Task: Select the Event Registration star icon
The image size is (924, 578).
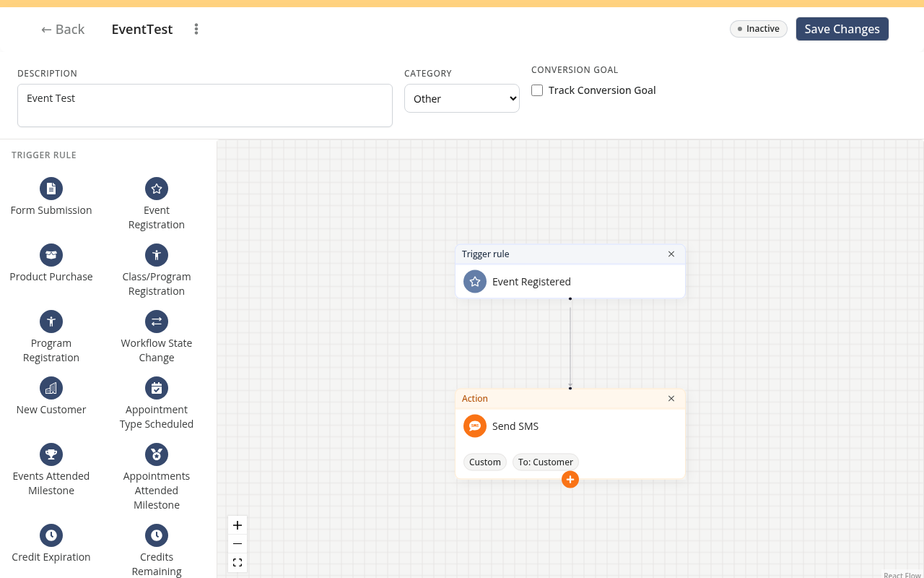Action: 157,189
